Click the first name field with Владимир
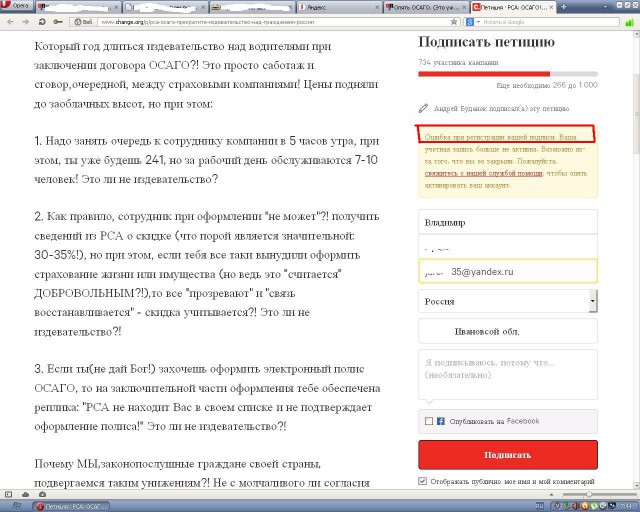The width and height of the screenshot is (640, 512). coord(508,222)
